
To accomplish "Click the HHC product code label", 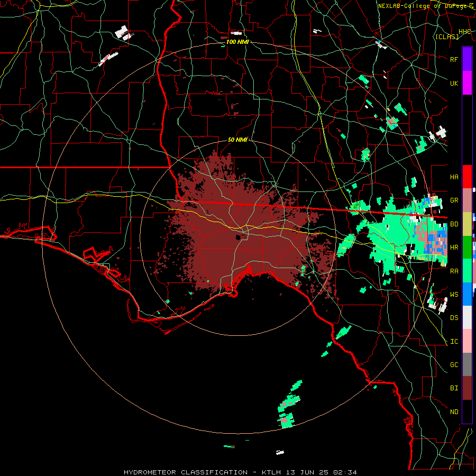I will pyautogui.click(x=464, y=31).
